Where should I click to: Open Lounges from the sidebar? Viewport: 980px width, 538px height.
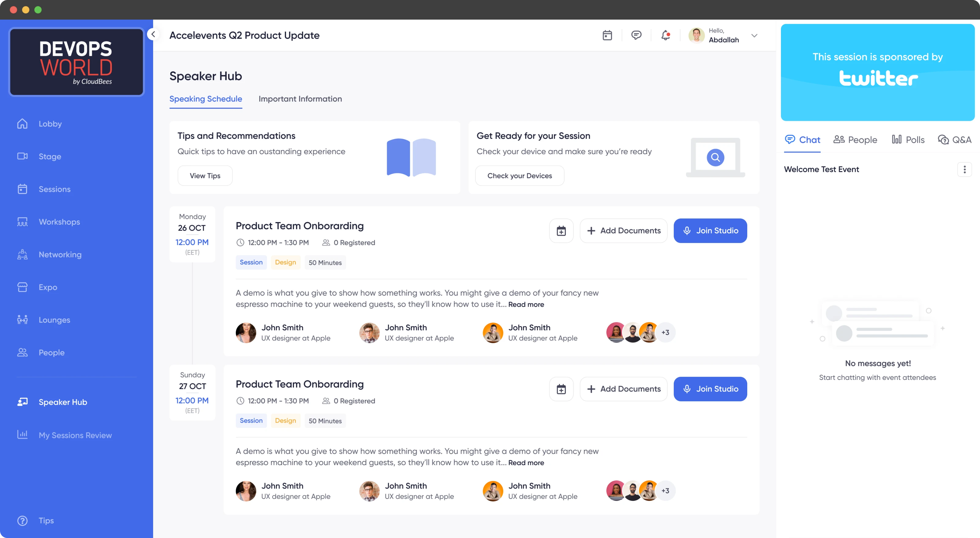54,320
